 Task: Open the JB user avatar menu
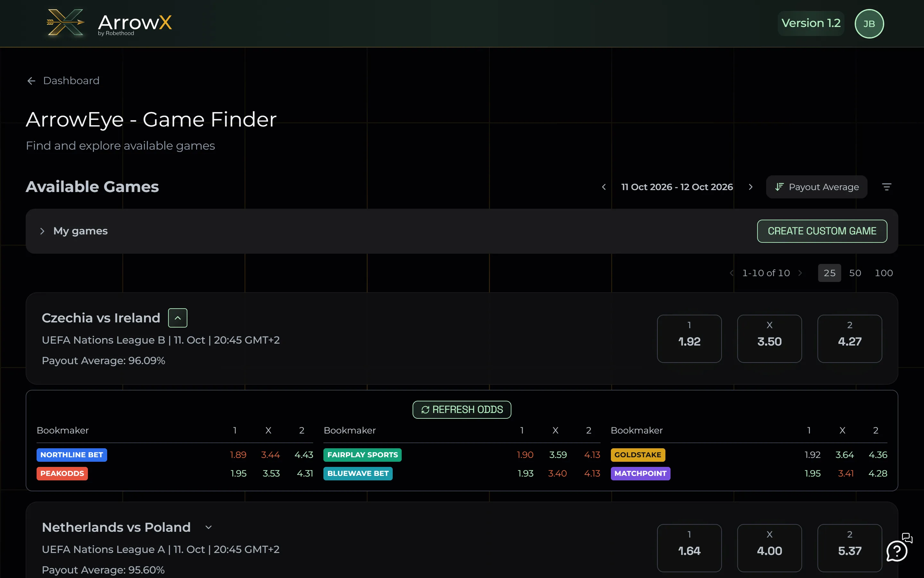869,24
